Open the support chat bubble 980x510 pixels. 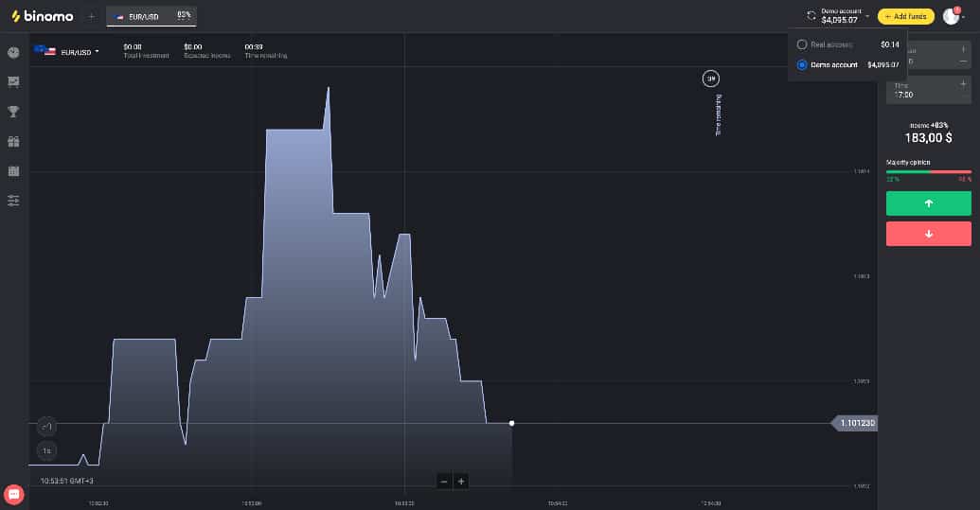tap(14, 495)
